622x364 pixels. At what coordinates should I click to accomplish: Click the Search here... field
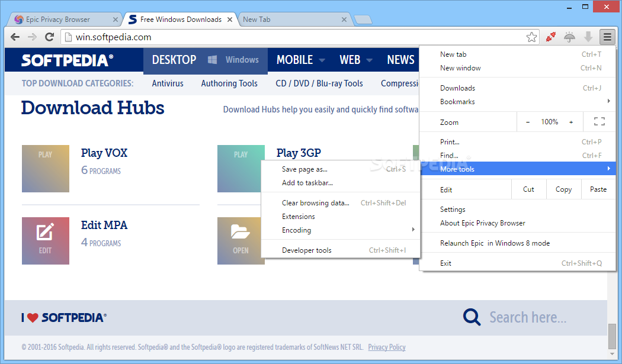point(528,317)
